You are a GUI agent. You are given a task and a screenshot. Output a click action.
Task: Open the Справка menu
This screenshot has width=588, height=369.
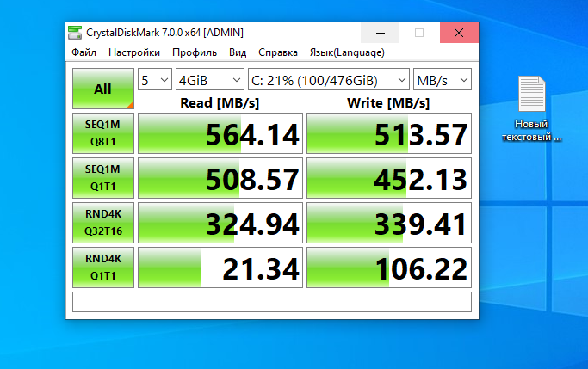pos(278,52)
